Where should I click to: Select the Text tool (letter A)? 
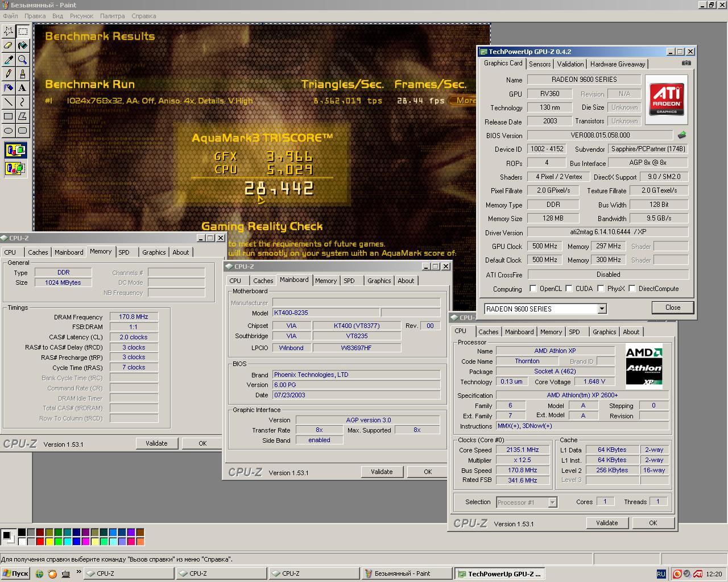point(23,88)
